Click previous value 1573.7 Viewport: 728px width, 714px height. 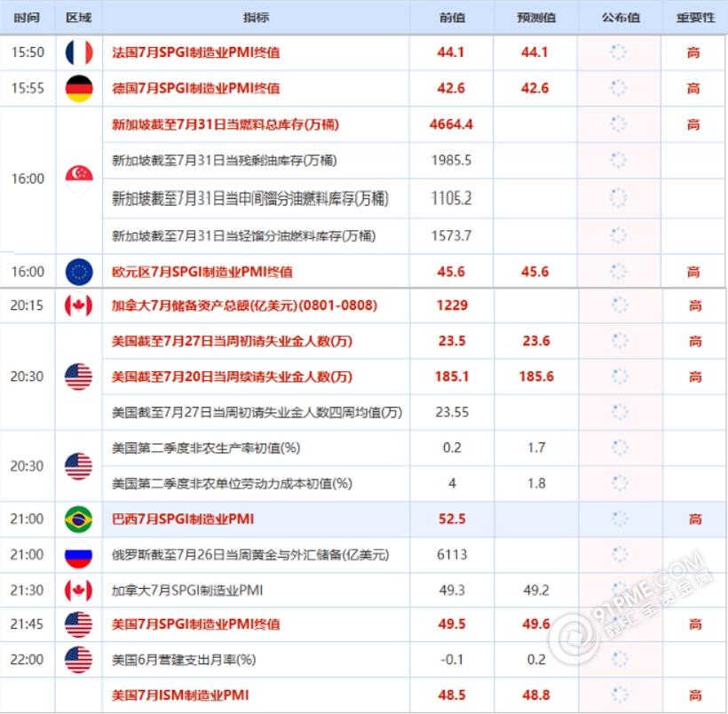point(451,236)
